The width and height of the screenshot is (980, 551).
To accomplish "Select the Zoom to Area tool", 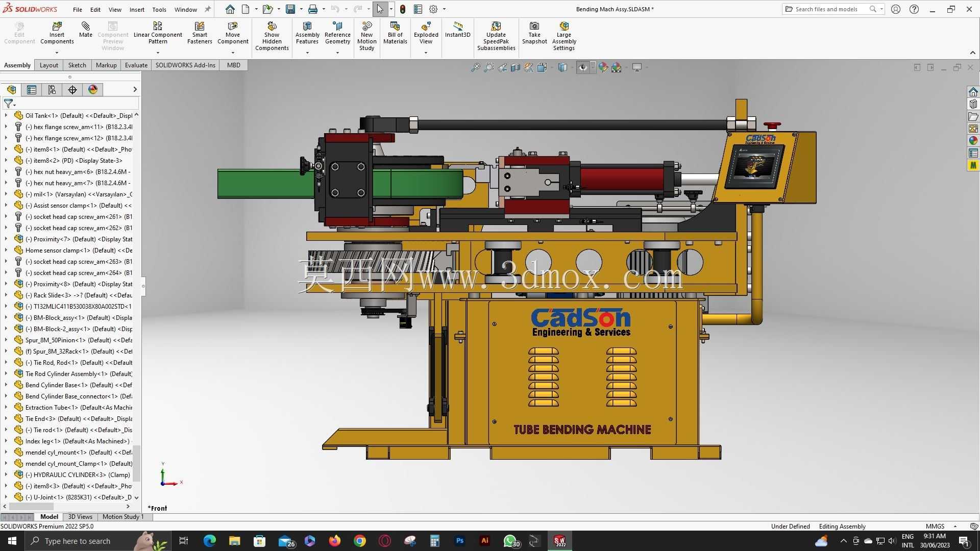I will 489,67.
